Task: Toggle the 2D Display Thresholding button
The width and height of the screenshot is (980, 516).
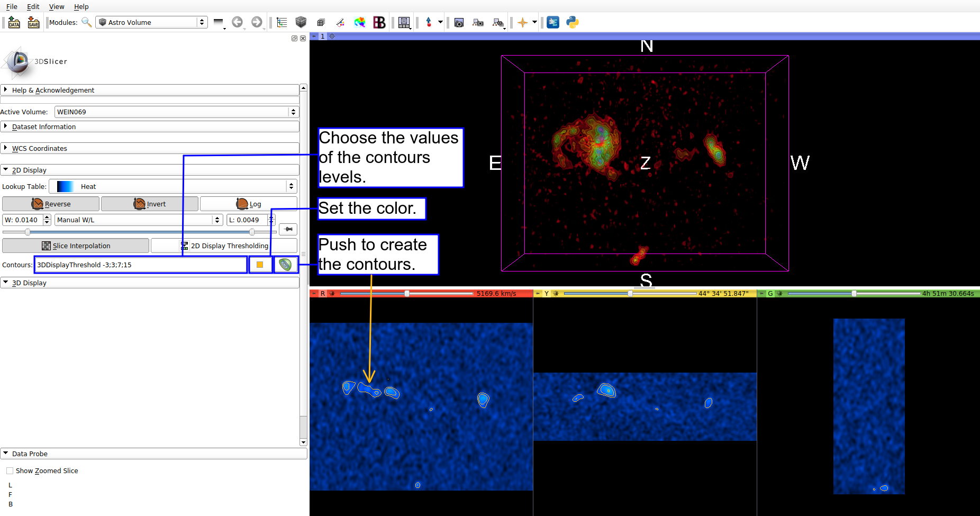Action: (x=224, y=246)
